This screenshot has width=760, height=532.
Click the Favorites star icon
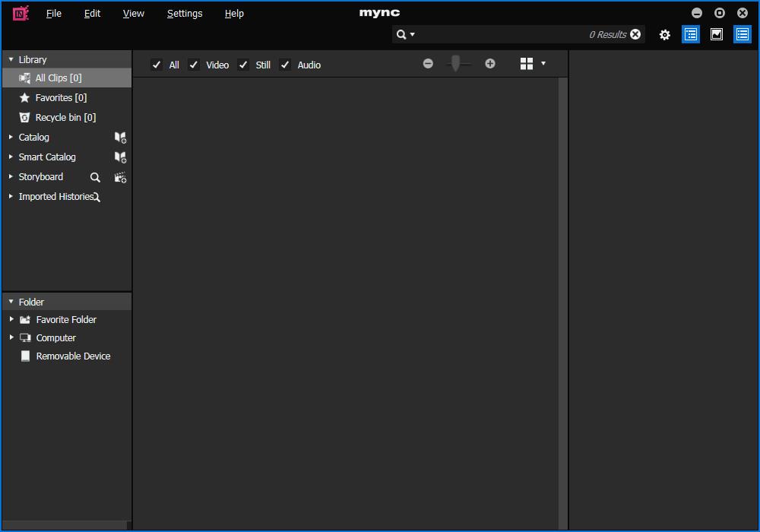tap(24, 98)
